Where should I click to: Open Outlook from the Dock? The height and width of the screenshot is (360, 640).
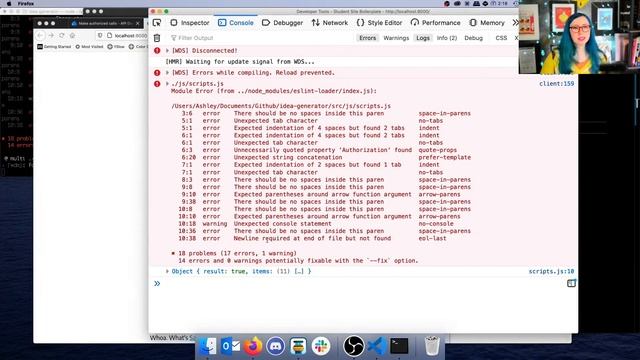[230, 346]
